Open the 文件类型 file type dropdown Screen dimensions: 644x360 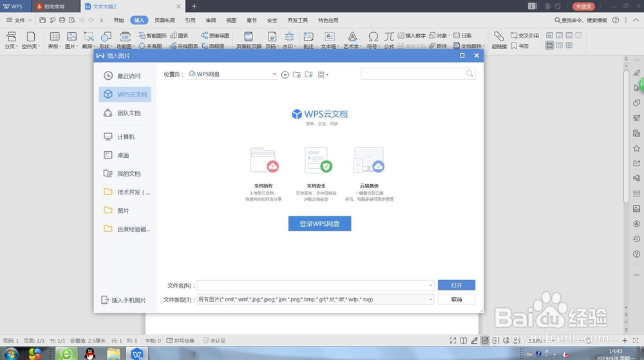click(x=315, y=299)
